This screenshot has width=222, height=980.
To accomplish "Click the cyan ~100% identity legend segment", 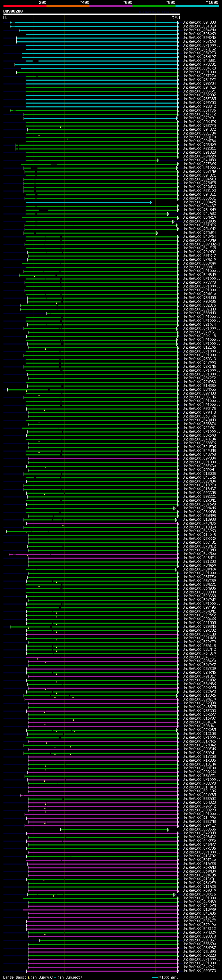I will [197, 7].
